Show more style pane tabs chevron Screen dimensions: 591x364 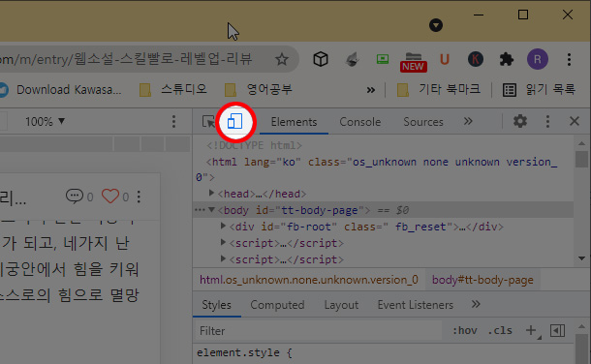[476, 304]
